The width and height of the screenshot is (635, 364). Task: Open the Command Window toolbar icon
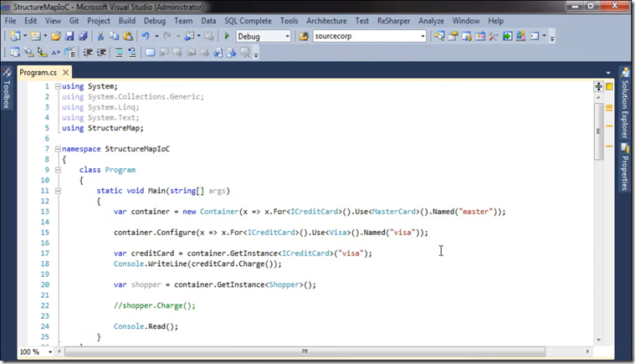coord(535,36)
